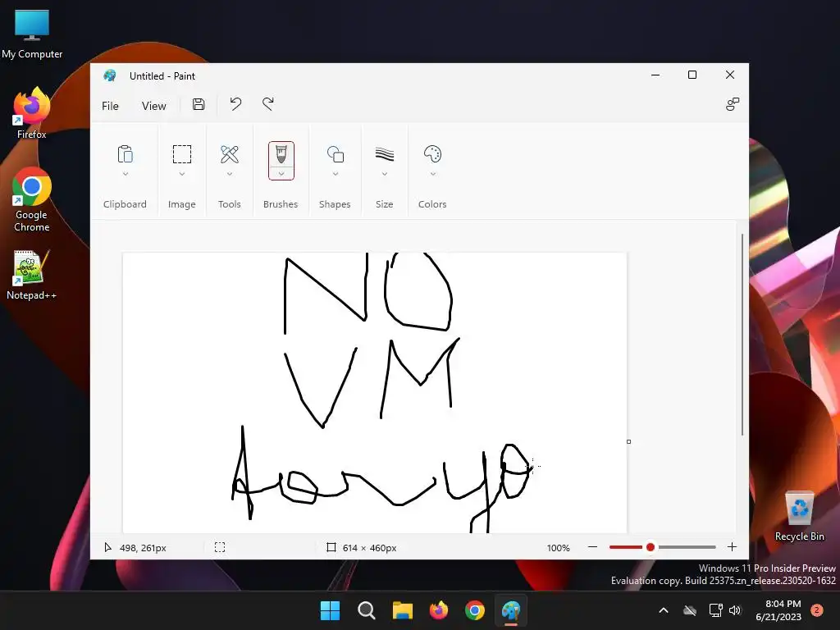Screen dimensions: 840x630
Task: Click the Paint icon in taskbar
Action: pyautogui.click(x=511, y=610)
